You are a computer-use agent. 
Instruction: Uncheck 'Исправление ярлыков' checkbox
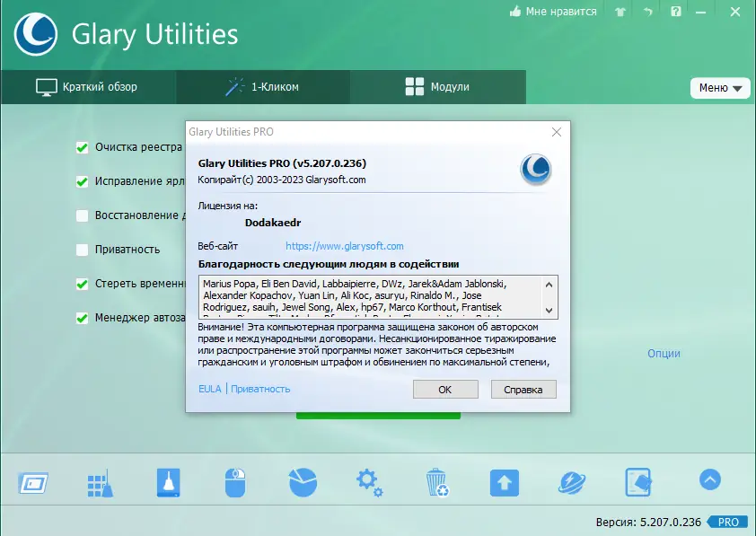coord(83,181)
